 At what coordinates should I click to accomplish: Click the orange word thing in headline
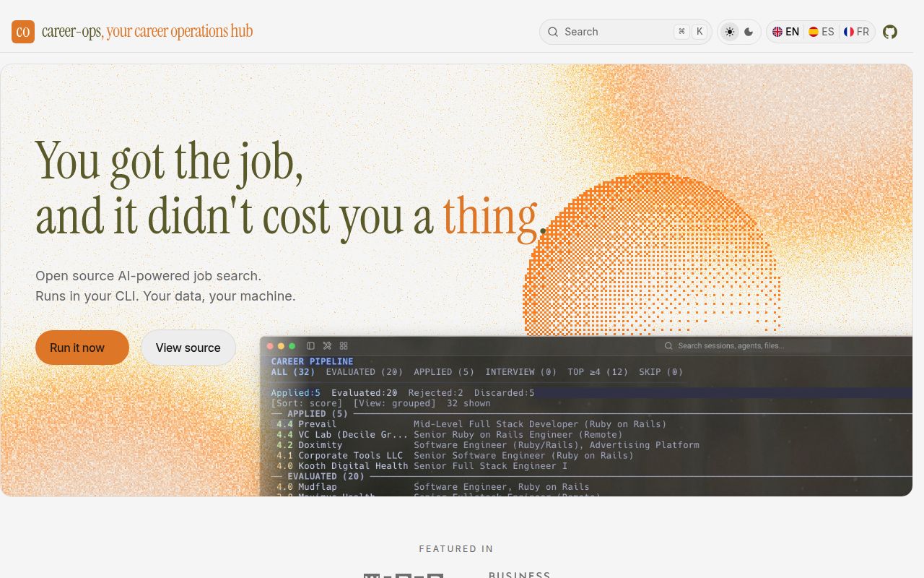pyautogui.click(x=491, y=217)
